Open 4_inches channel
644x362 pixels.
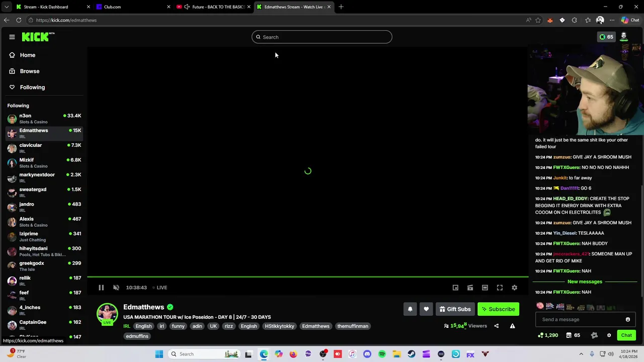(x=44, y=310)
